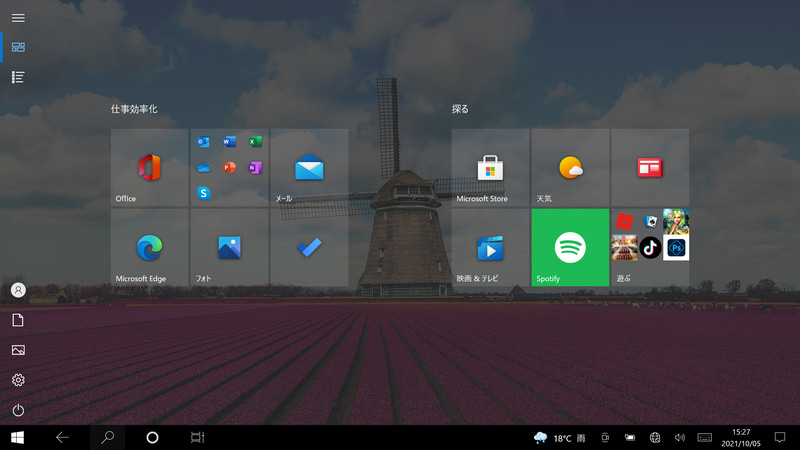Screen dimensions: 800x450
Task: Launch the Microsoft Edge tile
Action: [x=149, y=247]
